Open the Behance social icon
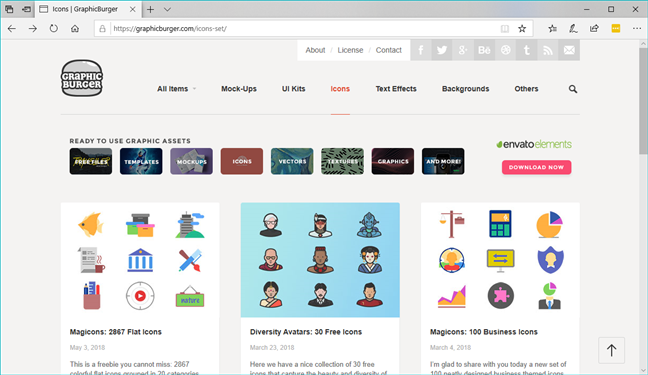Image resolution: width=648 pixels, height=375 pixels. (x=484, y=50)
